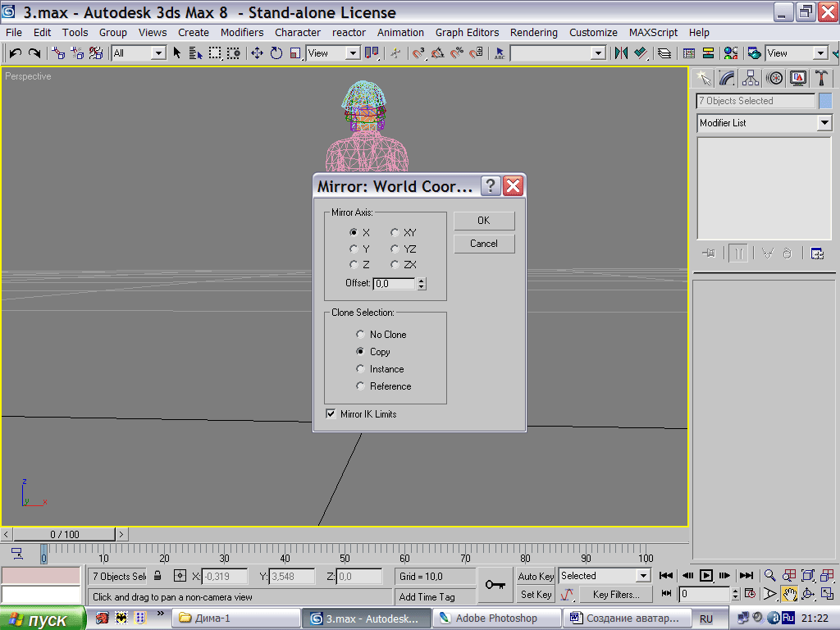840x630 pixels.
Task: Click the Align tool icon
Action: 641,53
